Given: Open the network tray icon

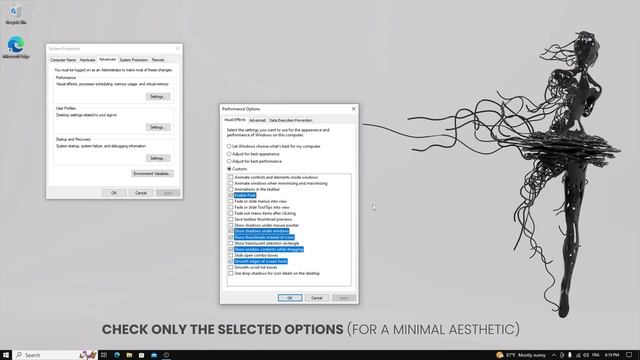Looking at the screenshot, I should (578, 355).
